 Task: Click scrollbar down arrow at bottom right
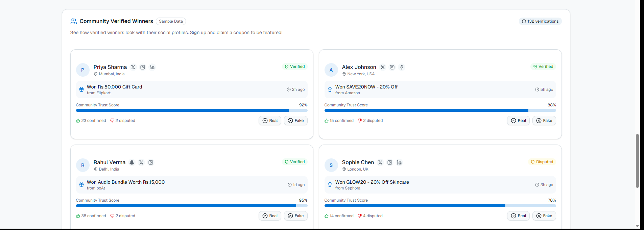[x=637, y=226]
